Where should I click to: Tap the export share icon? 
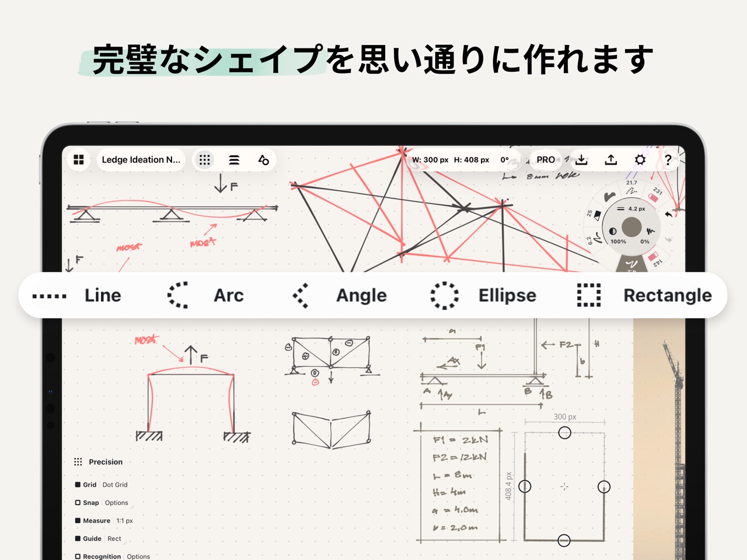click(611, 159)
